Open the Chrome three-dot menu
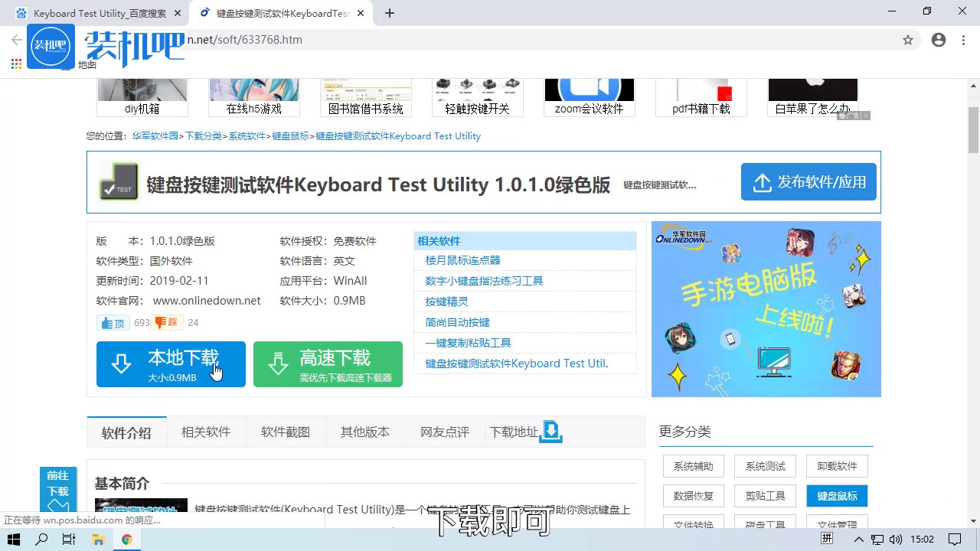980x551 pixels. coord(963,40)
